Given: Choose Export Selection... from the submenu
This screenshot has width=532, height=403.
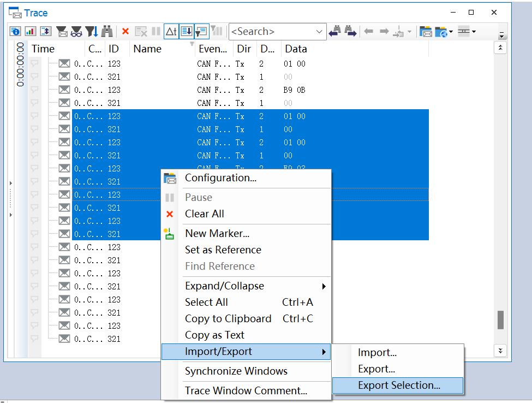Looking at the screenshot, I should click(398, 386).
